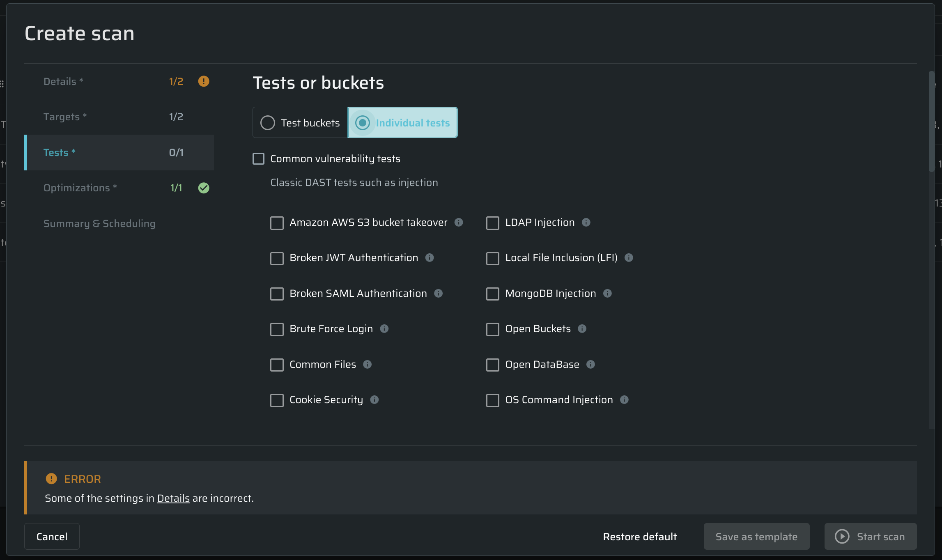The height and width of the screenshot is (560, 942).
Task: Click green checkmark icon on Optimizations step
Action: (204, 188)
